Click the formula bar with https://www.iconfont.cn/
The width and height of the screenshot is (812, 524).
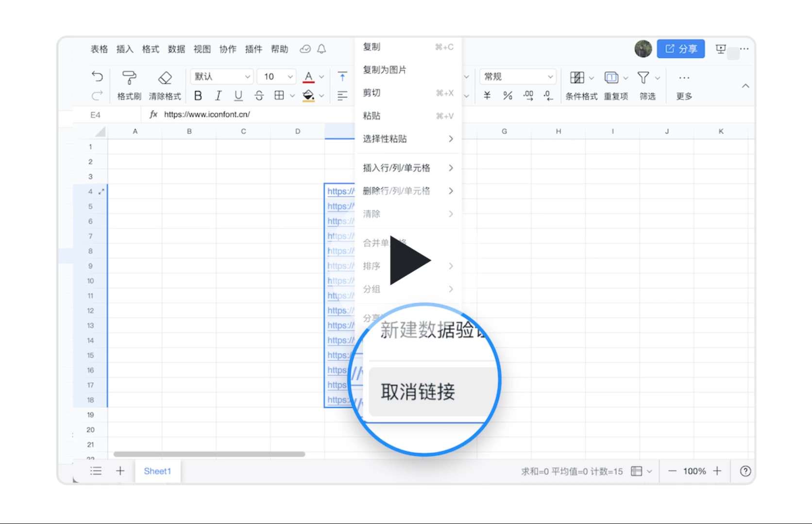tap(207, 115)
